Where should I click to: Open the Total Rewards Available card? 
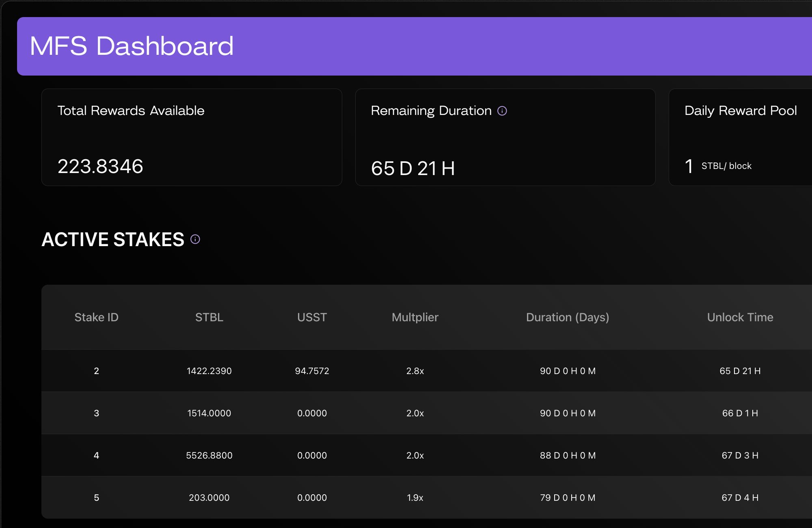[x=192, y=137]
